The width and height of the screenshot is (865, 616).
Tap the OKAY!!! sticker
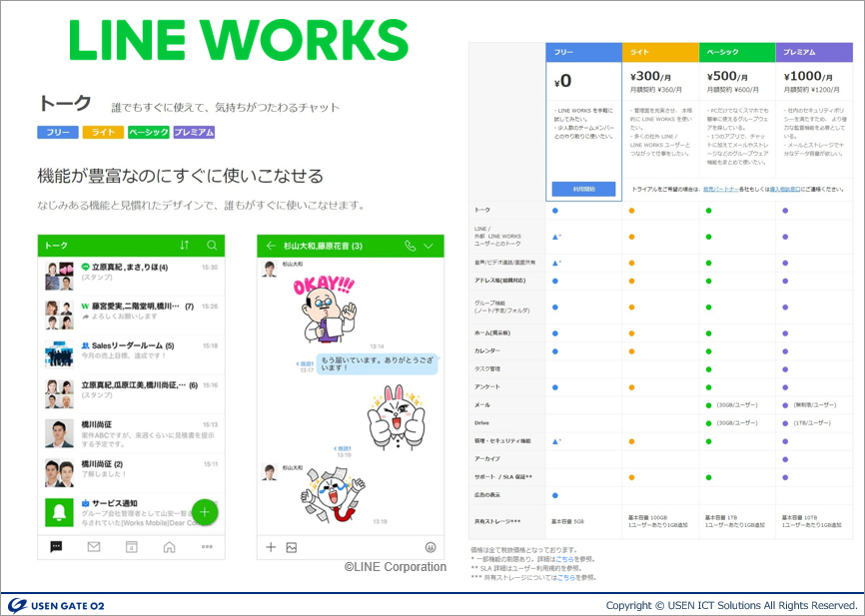coord(325,308)
